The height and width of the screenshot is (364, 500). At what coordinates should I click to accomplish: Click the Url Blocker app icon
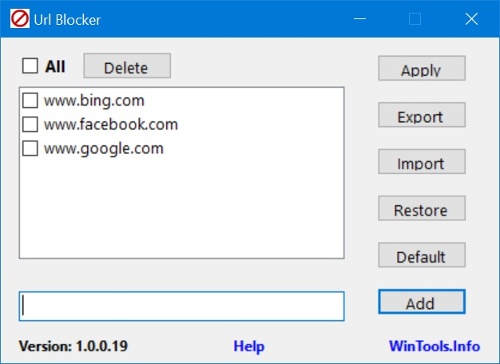click(x=20, y=19)
